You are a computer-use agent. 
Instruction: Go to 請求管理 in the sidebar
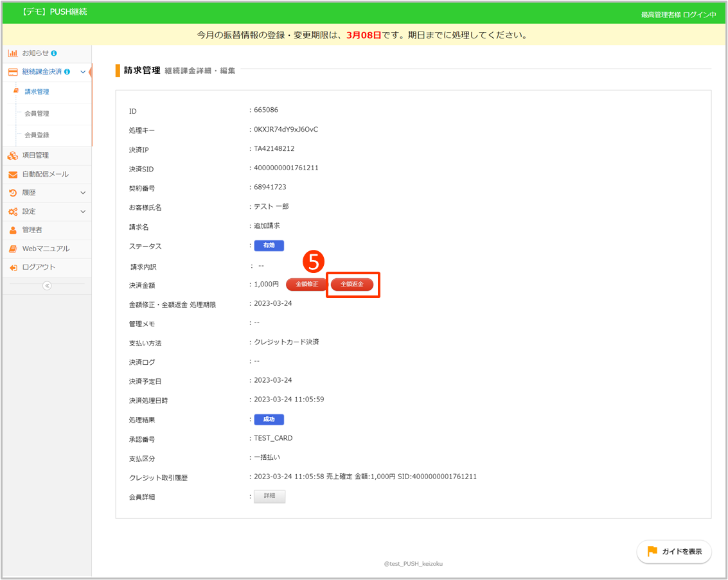(x=37, y=92)
